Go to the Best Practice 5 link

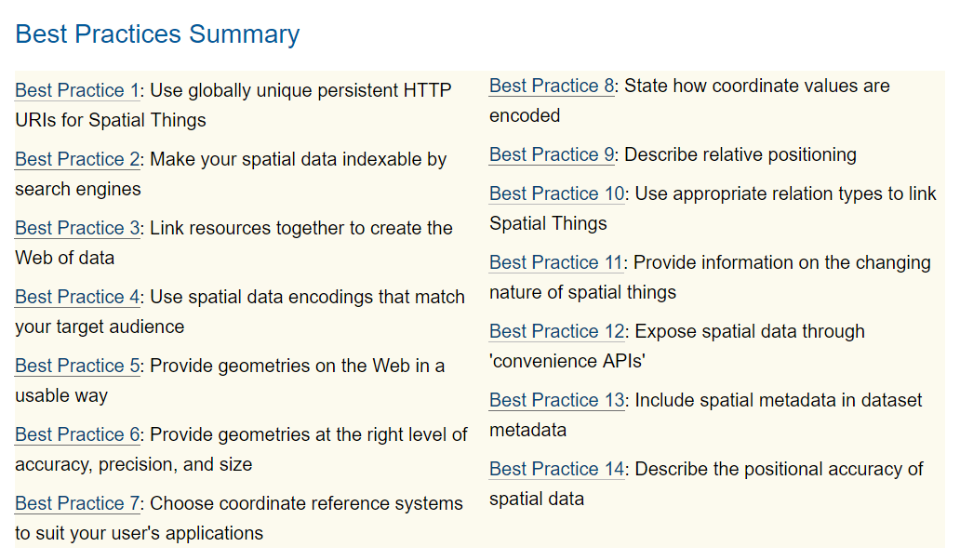[76, 366]
